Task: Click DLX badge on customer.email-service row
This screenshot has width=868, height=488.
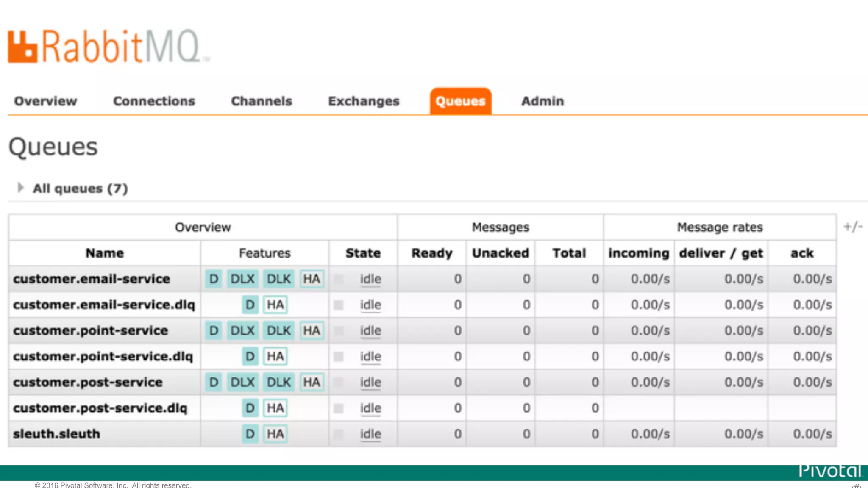Action: point(242,279)
